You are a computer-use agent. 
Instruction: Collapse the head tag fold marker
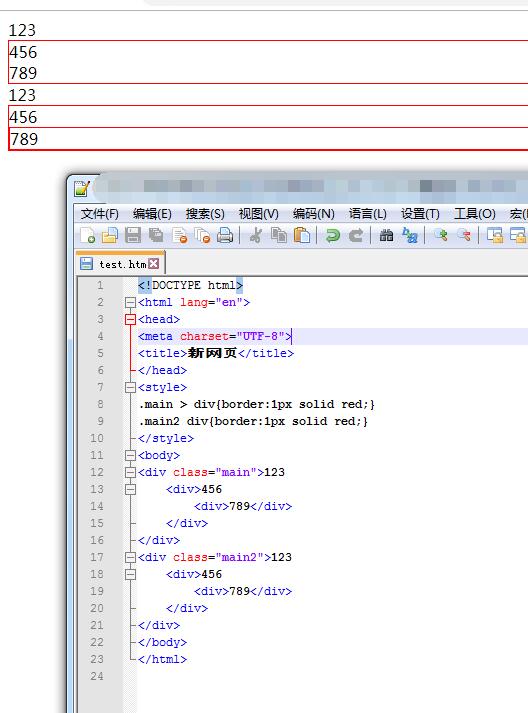[x=131, y=319]
